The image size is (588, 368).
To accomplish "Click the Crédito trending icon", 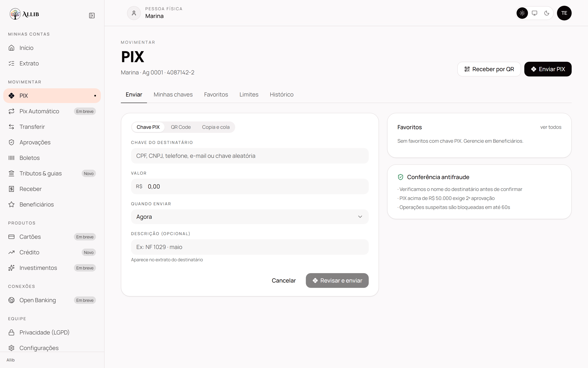I will pyautogui.click(x=11, y=252).
